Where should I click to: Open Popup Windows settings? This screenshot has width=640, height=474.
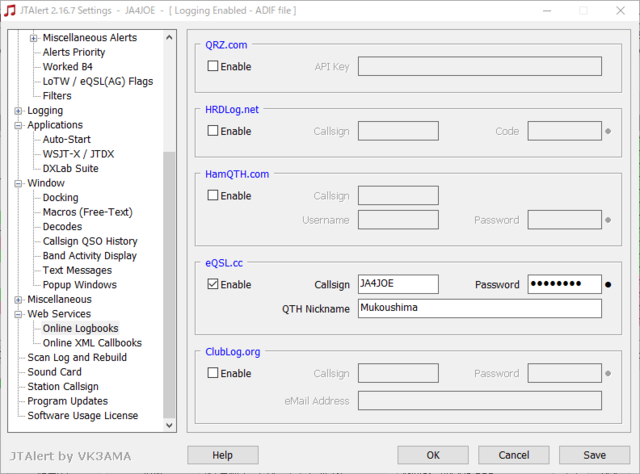[x=80, y=285]
